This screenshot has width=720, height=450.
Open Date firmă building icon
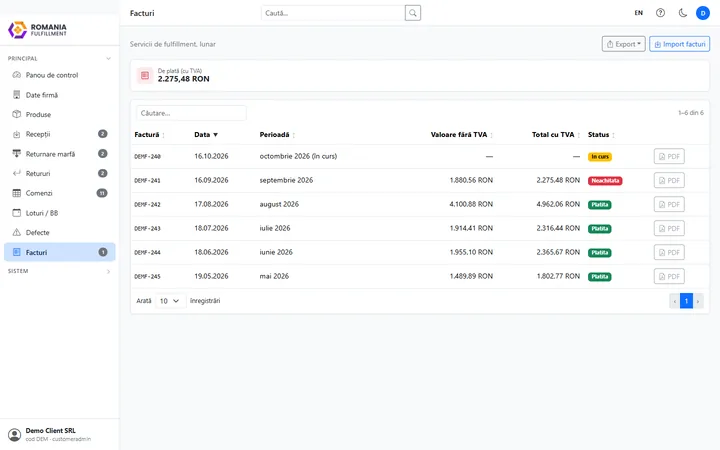(17, 95)
